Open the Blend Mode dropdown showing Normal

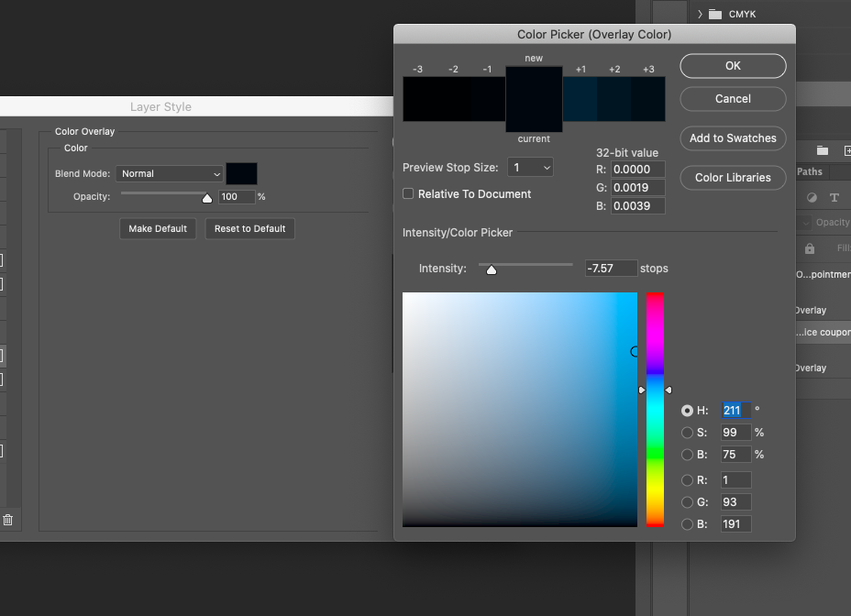point(169,173)
